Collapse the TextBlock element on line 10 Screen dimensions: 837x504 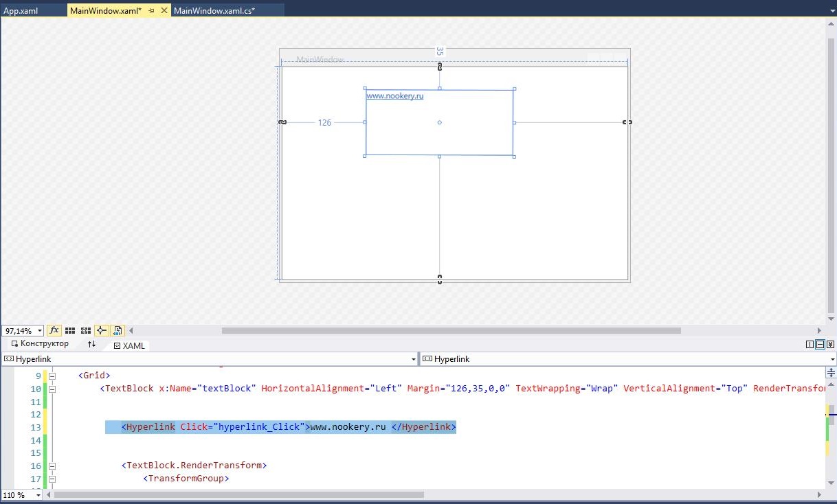click(x=52, y=389)
